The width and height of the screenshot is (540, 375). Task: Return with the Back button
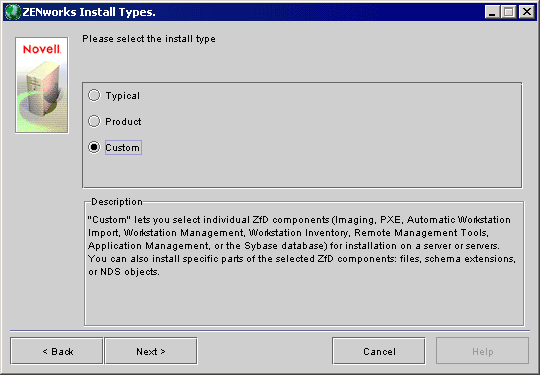57,351
